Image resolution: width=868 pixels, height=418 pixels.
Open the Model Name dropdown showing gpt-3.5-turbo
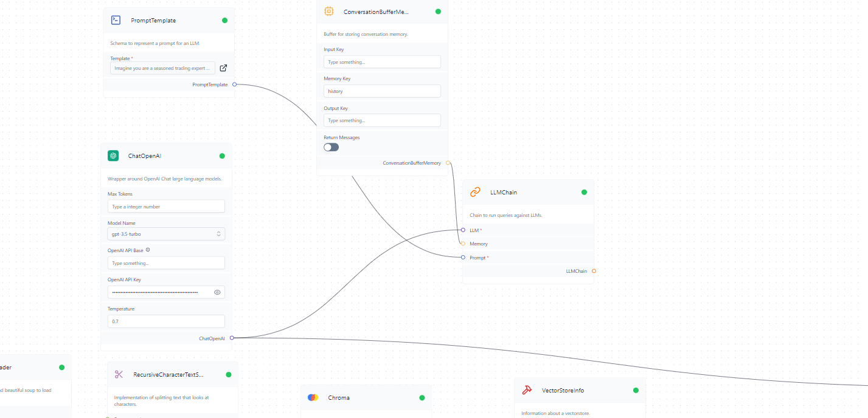coord(166,233)
